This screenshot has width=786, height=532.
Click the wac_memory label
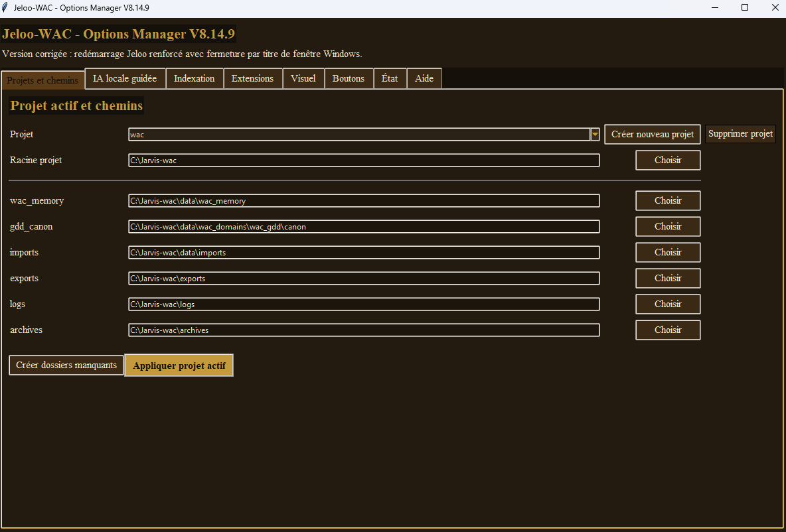(37, 201)
